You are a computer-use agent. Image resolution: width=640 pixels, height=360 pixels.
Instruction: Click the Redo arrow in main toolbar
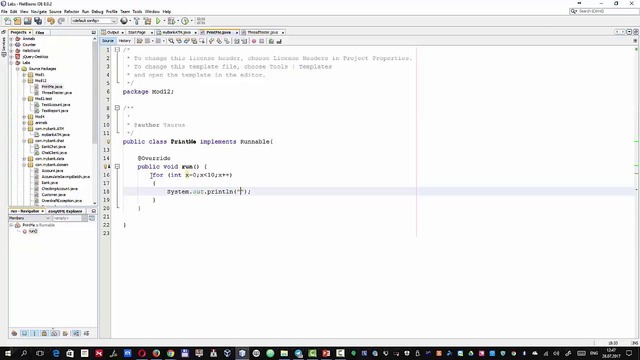(x=61, y=21)
